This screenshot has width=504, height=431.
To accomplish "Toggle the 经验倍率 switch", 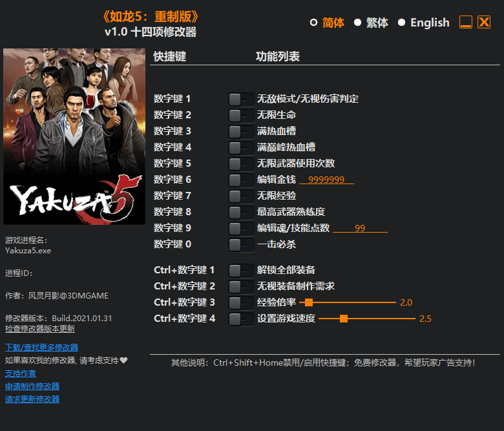I will tap(241, 303).
